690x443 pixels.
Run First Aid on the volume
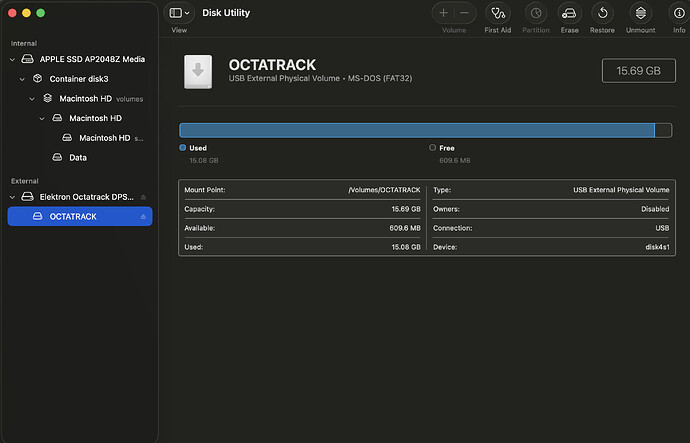pos(498,14)
